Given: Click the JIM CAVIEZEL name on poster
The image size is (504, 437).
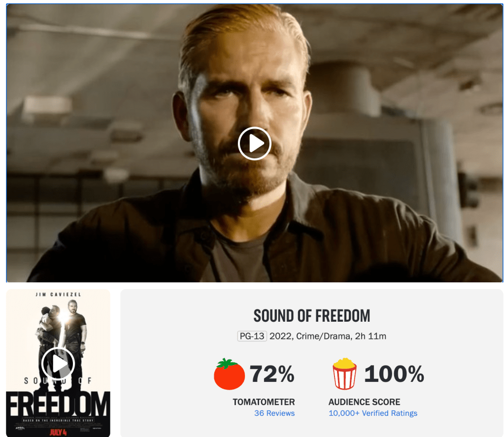Looking at the screenshot, I should coord(58,294).
